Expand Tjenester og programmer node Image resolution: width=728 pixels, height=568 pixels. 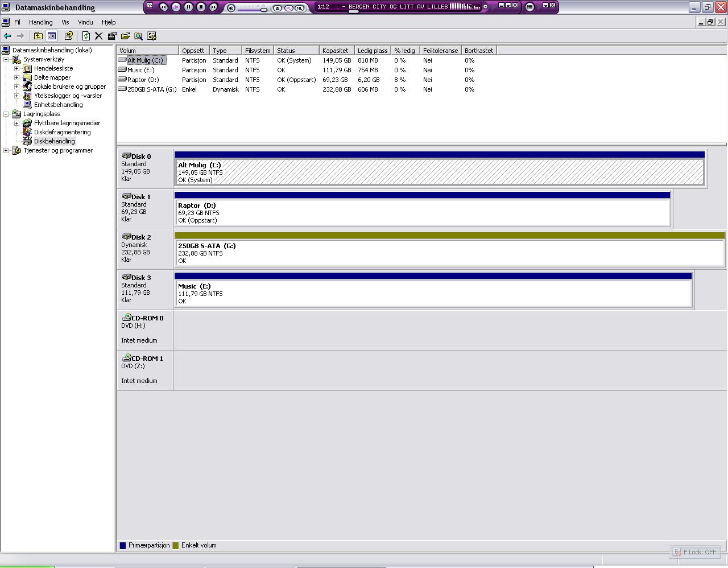pos(6,150)
